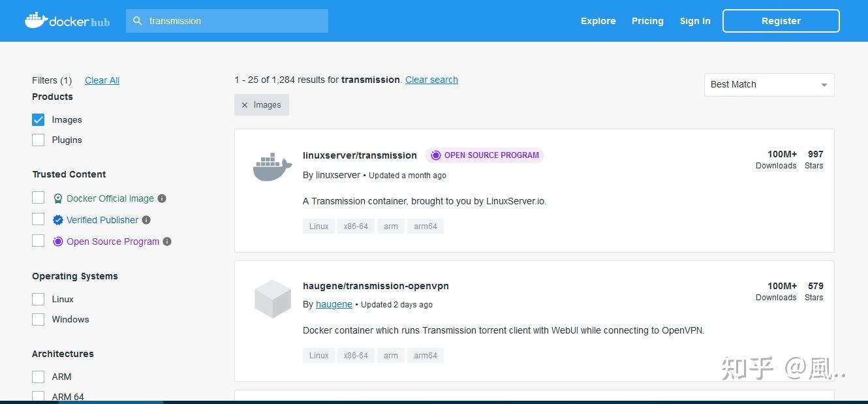Check the Linux operating system filter
The width and height of the screenshot is (868, 404).
[x=38, y=299]
